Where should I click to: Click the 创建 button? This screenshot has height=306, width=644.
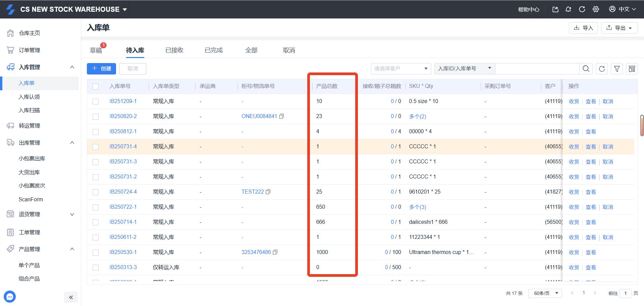click(101, 69)
